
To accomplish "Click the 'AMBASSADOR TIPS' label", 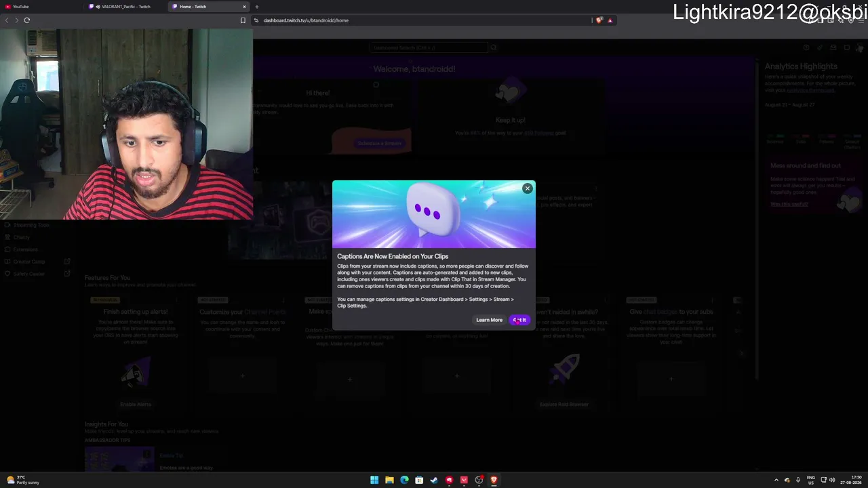I will pos(107,441).
